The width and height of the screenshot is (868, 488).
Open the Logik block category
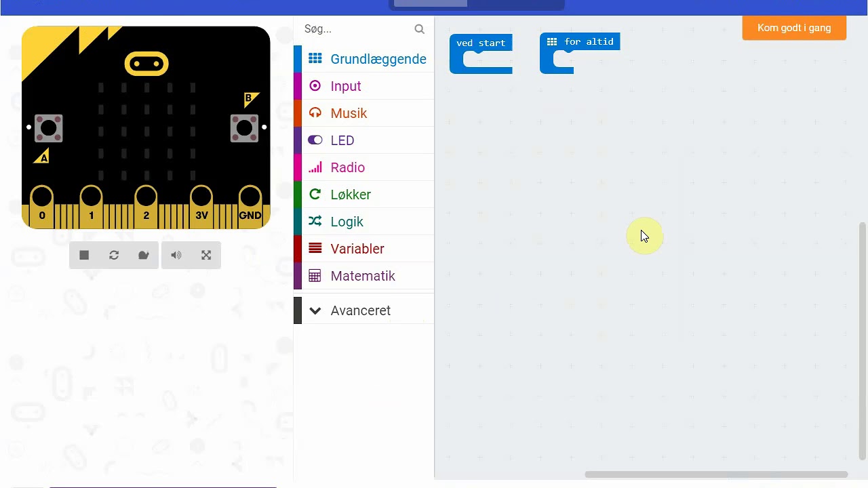coord(364,222)
